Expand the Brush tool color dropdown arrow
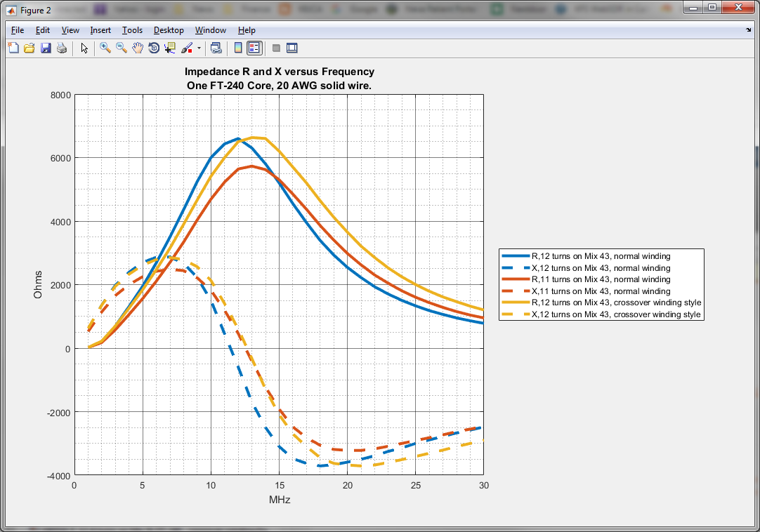 (199, 48)
